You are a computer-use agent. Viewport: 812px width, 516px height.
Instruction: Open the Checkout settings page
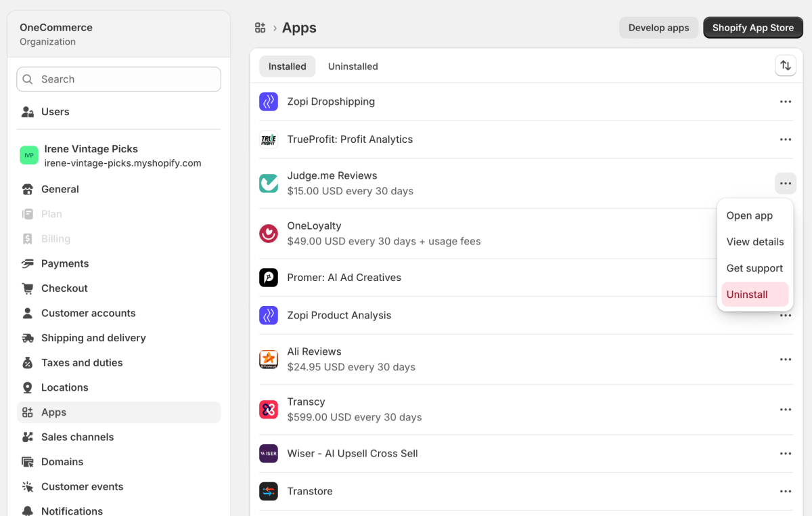(x=118, y=288)
